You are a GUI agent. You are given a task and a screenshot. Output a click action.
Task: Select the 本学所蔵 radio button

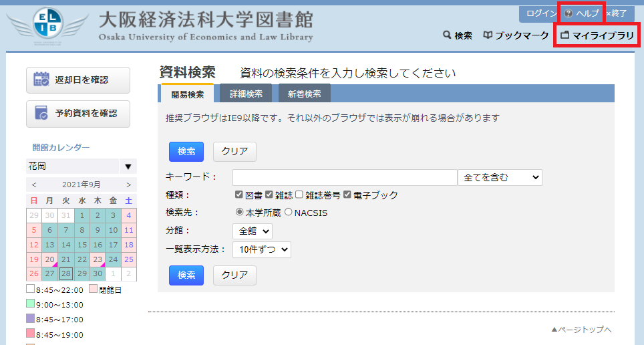click(x=239, y=212)
